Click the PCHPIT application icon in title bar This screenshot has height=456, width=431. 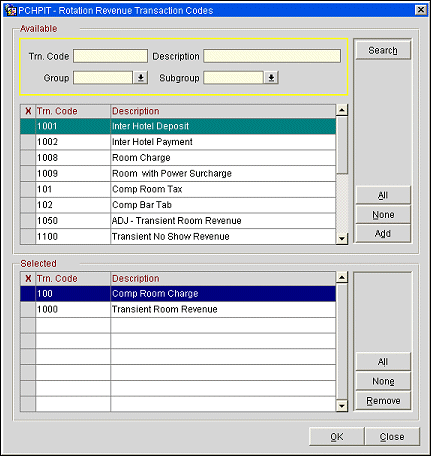11,10
